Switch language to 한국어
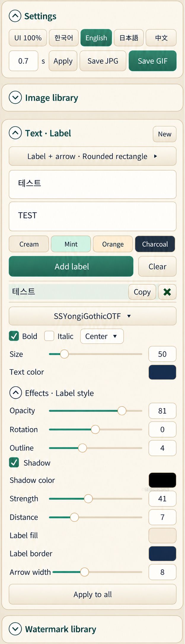Screen dimensions: 185x644 64,38
